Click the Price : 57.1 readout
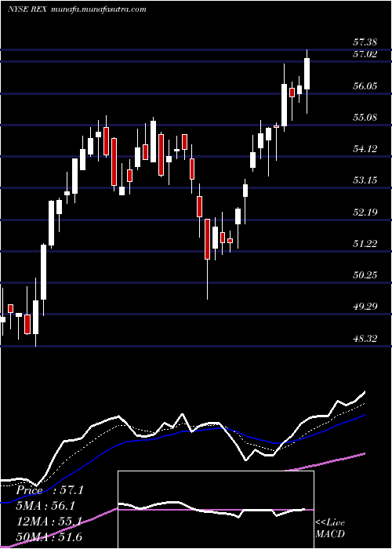 click(49, 490)
